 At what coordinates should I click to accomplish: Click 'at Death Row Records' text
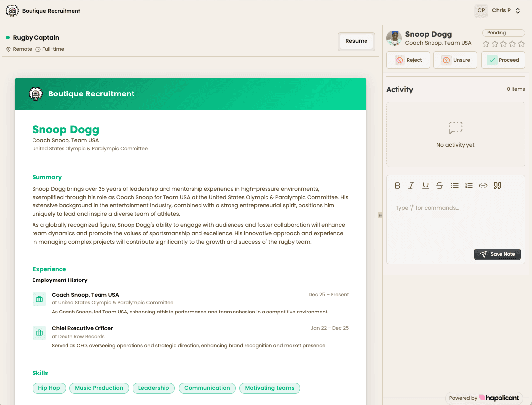click(x=78, y=337)
